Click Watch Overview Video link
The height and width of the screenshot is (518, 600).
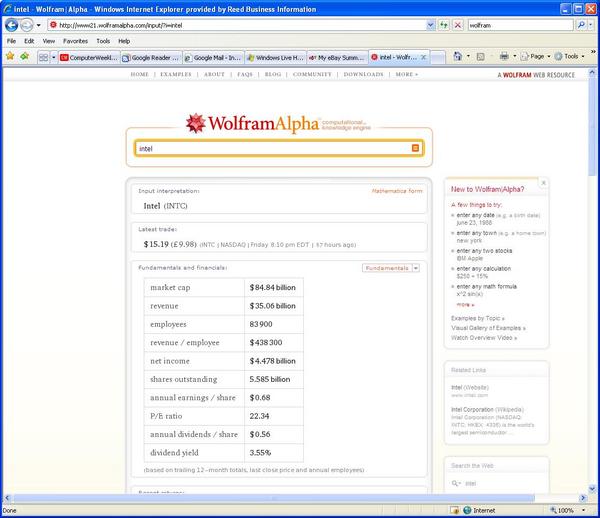point(484,337)
